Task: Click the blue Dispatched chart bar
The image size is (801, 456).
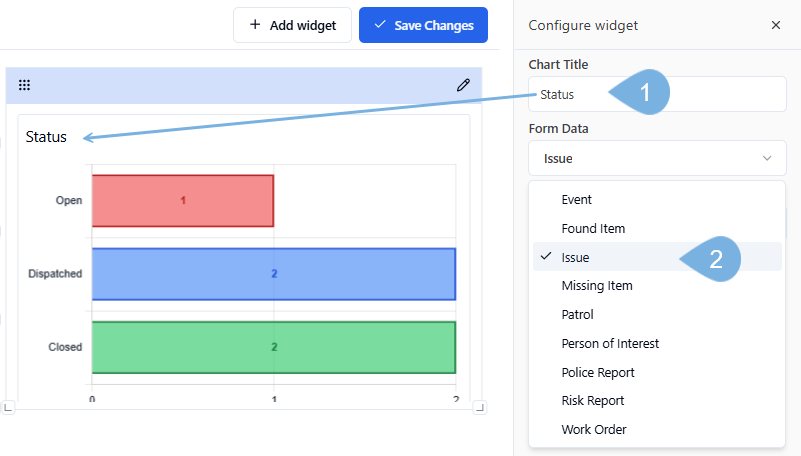Action: [273, 274]
